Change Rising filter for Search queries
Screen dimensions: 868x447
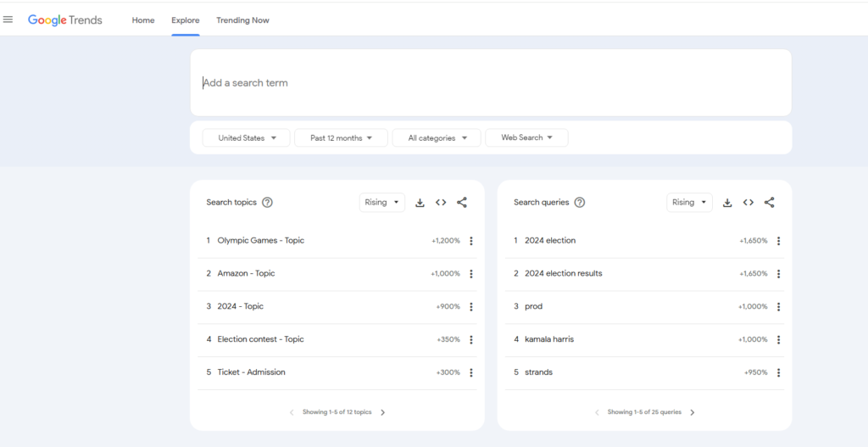click(689, 202)
